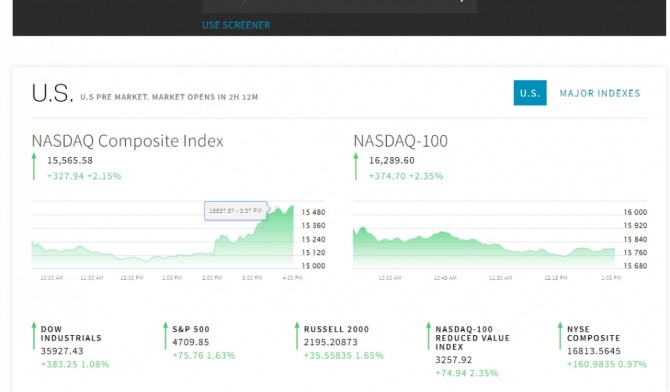Click the NASDAQ-100 chart at 10:45 AM
This screenshot has width=670, height=392.
(445, 252)
